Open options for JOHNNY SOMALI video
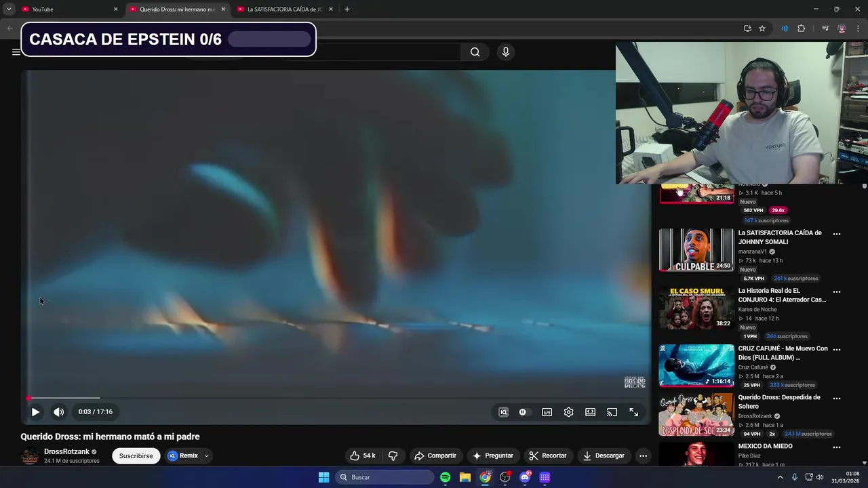 point(836,234)
